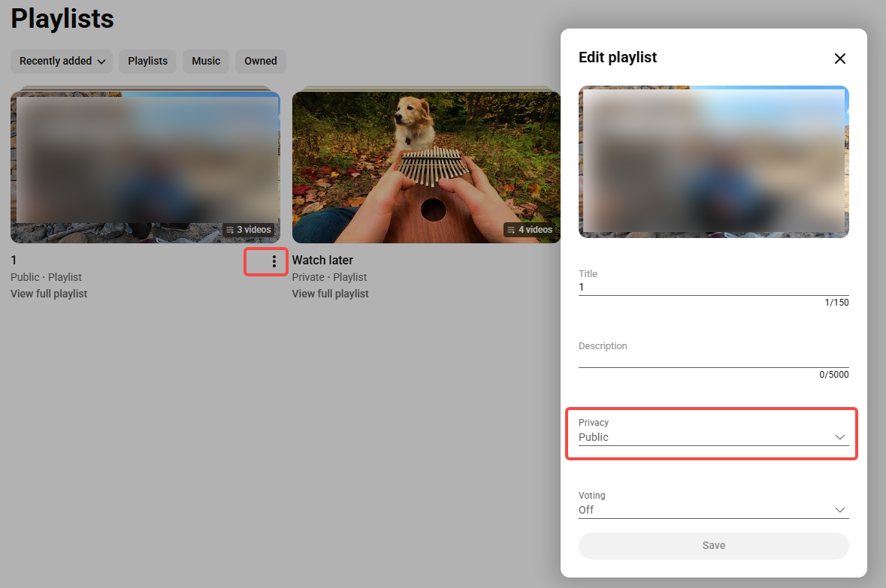Click the playlist title 1 under thumbnail

coord(14,261)
